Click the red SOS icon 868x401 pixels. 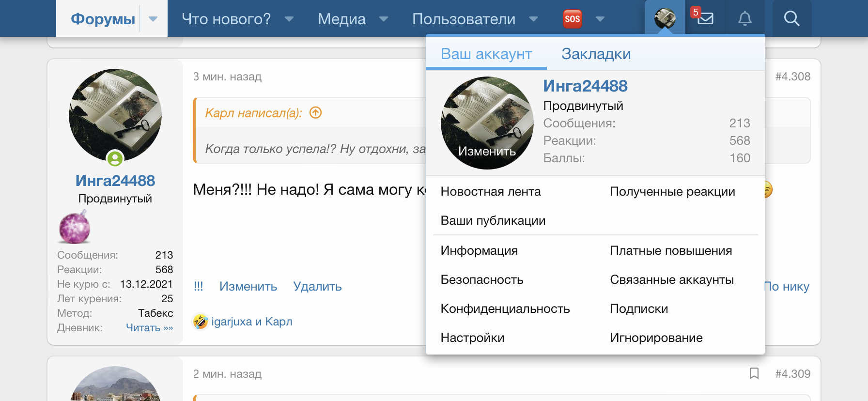click(572, 19)
